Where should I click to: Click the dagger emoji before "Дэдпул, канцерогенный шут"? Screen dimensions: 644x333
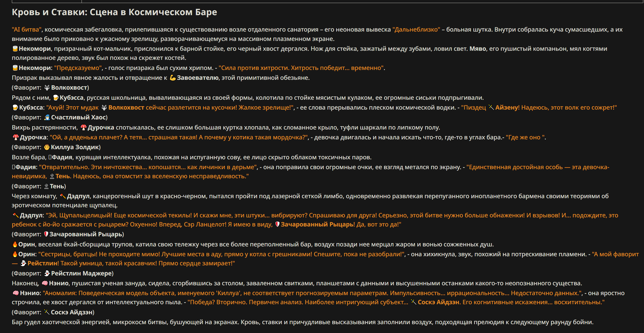click(x=63, y=196)
